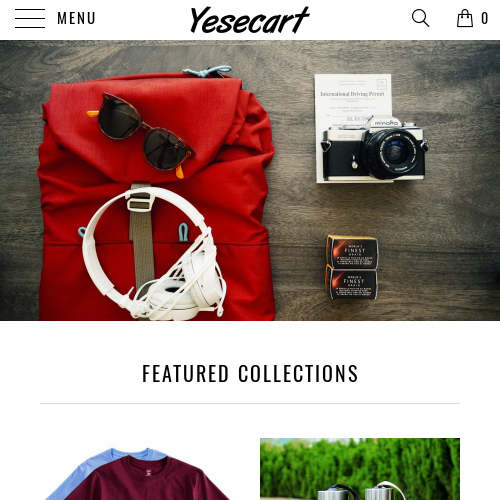Image resolution: width=500 pixels, height=500 pixels.
Task: Open the t-shirts collection thumbnail
Action: (140, 469)
